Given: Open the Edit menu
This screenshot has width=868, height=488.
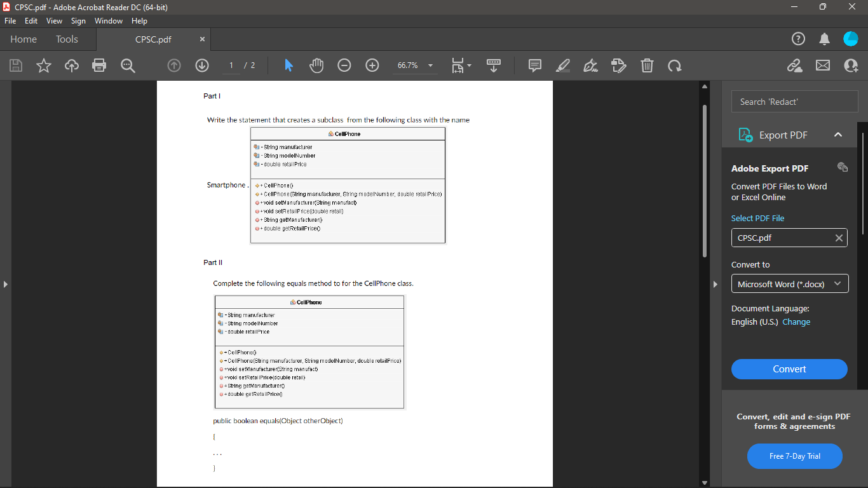Looking at the screenshot, I should 31,20.
